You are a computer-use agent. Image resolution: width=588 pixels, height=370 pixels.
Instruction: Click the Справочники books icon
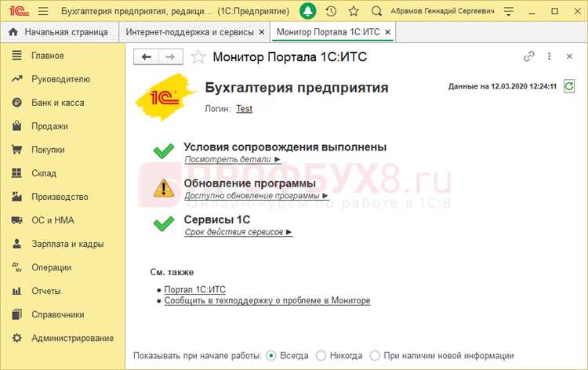(x=16, y=314)
